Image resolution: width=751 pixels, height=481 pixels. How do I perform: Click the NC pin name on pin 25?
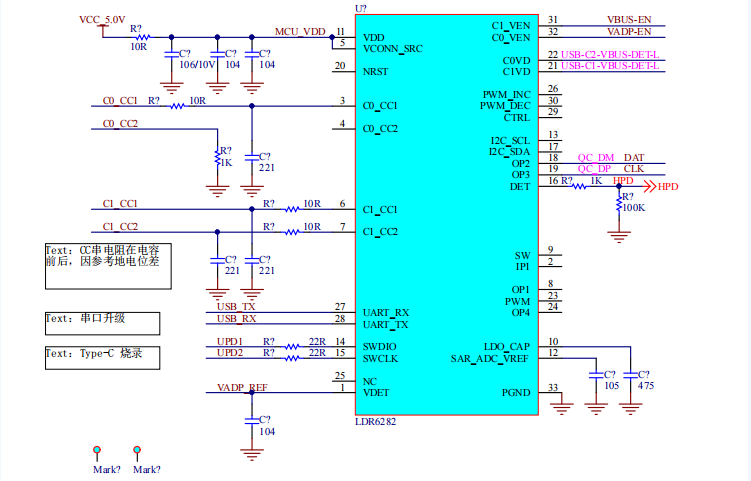pyautogui.click(x=369, y=382)
